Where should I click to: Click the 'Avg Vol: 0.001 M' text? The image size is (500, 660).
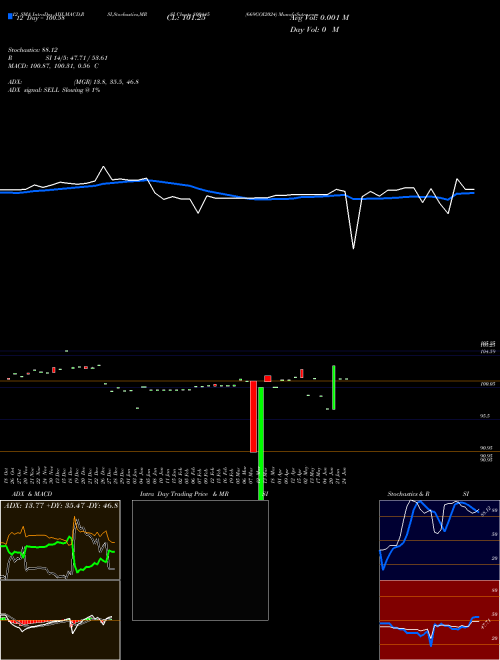(x=319, y=18)
